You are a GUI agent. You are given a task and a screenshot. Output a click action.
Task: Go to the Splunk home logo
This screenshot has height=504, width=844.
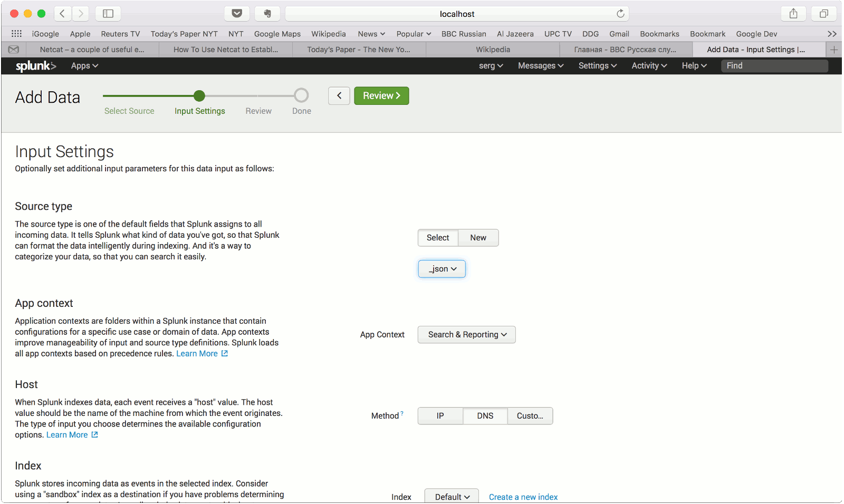[36, 66]
